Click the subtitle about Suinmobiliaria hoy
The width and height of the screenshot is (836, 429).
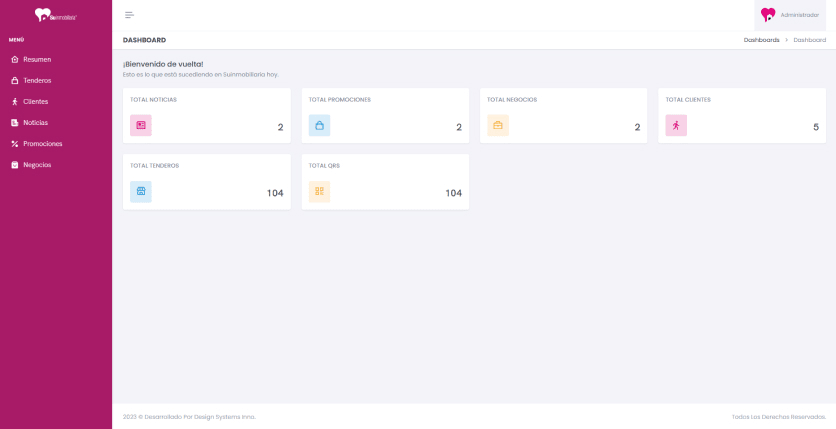pos(200,75)
